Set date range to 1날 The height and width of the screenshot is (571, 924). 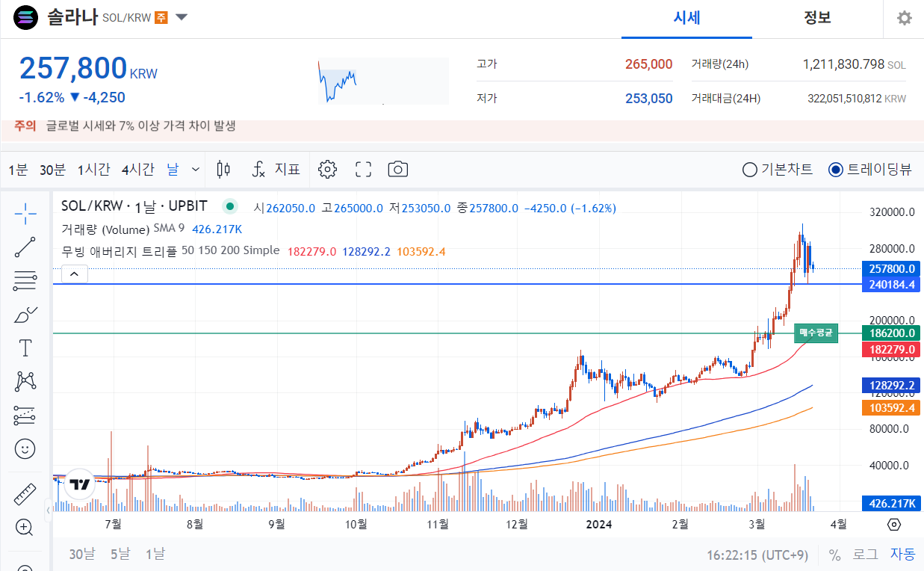[155, 555]
